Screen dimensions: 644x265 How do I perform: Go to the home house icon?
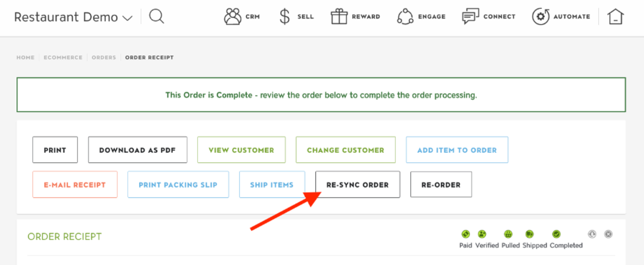point(616,17)
